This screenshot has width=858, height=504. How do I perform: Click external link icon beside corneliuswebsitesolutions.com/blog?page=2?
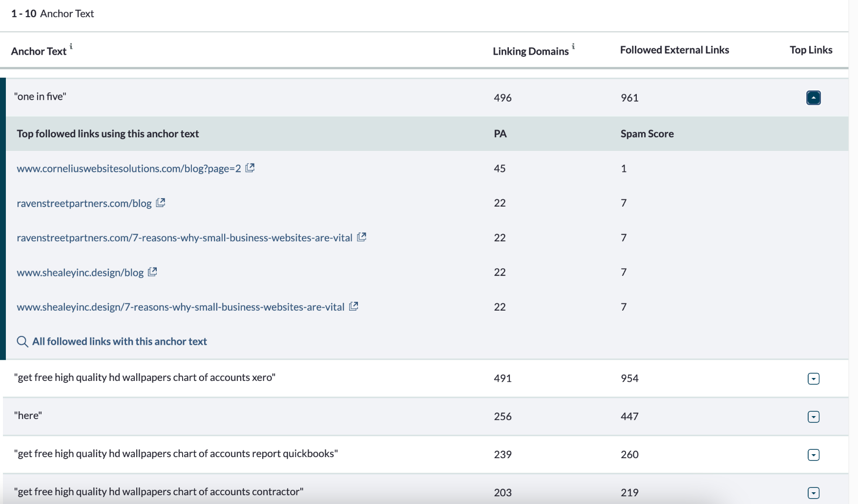coord(251,168)
